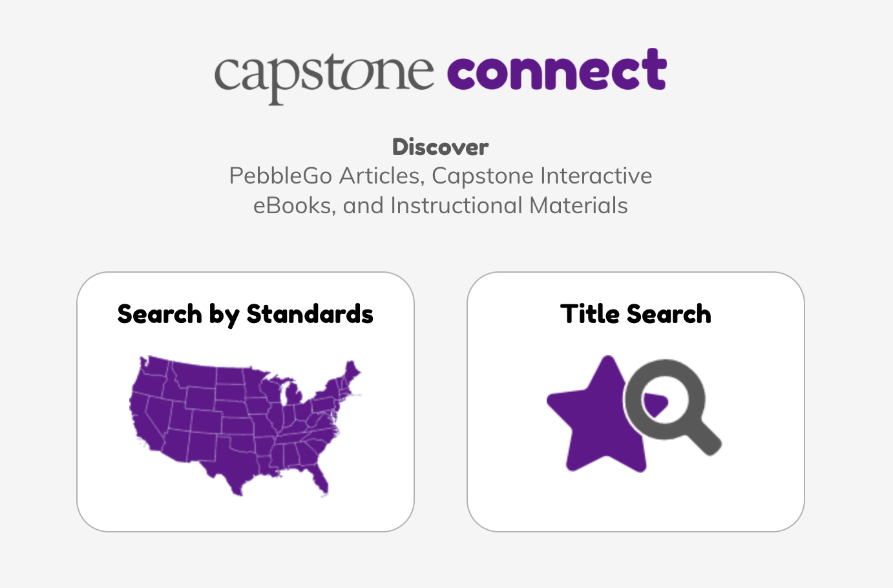Screen dimensions: 893x588
Task: Click the capstone connect logo
Action: (x=441, y=74)
